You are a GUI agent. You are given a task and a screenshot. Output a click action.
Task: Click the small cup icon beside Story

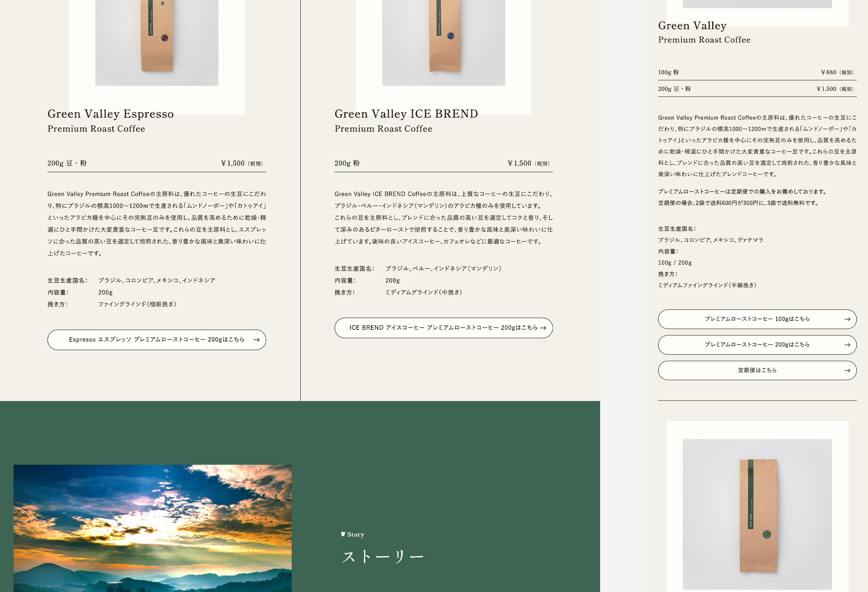click(x=343, y=534)
